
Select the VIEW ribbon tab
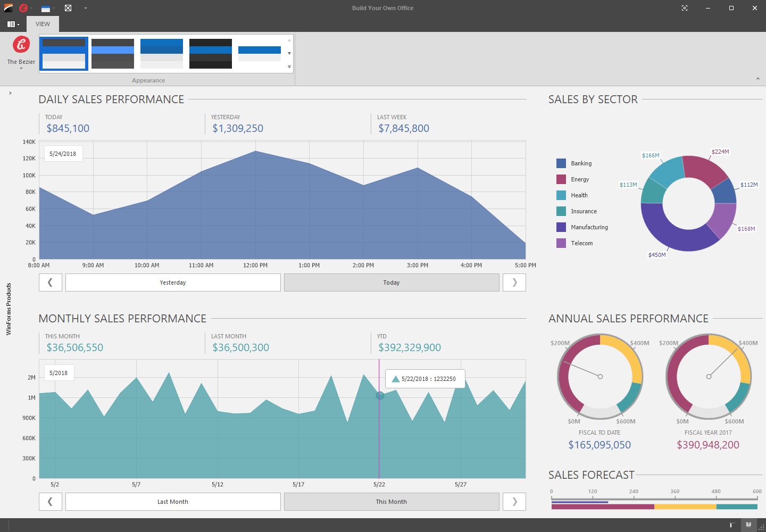coord(43,24)
